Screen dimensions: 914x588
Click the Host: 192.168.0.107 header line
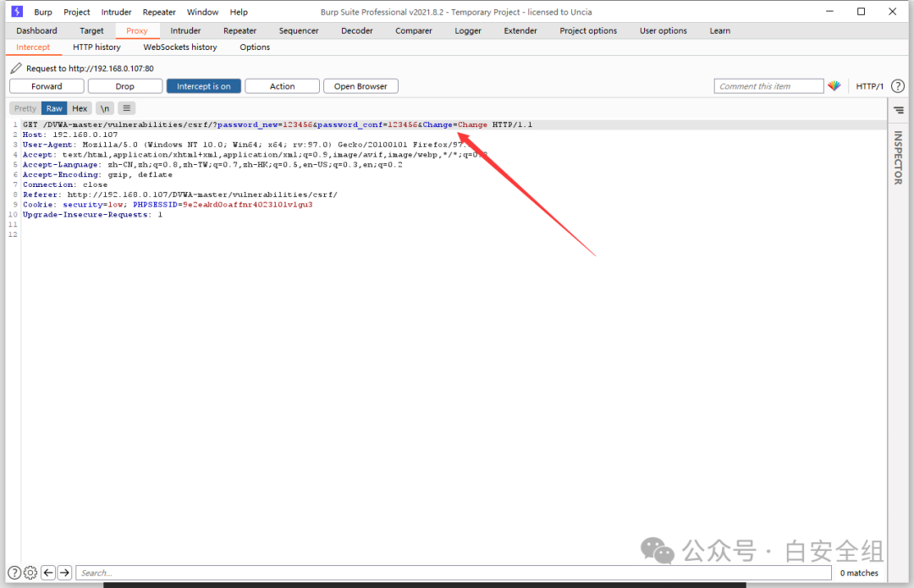tap(70, 135)
